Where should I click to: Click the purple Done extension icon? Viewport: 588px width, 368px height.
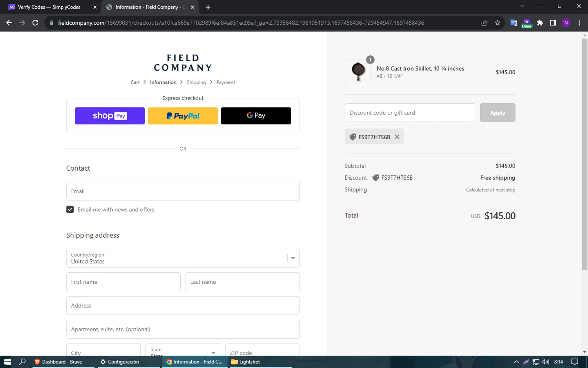tap(526, 23)
